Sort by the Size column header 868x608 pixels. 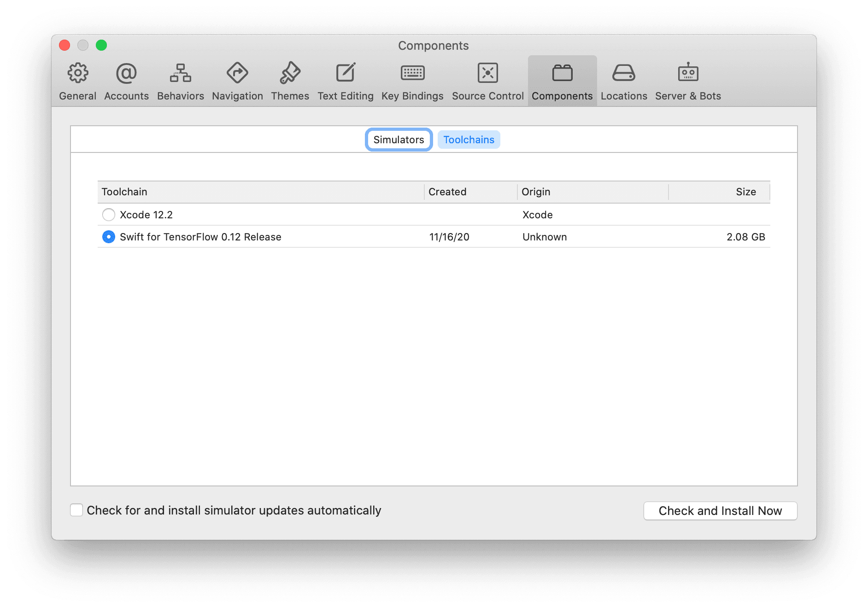tap(719, 192)
